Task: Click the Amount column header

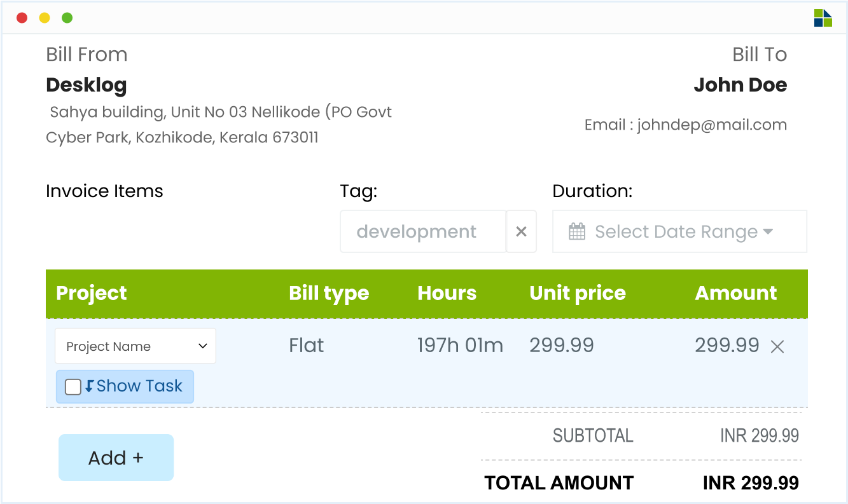Action: click(736, 293)
